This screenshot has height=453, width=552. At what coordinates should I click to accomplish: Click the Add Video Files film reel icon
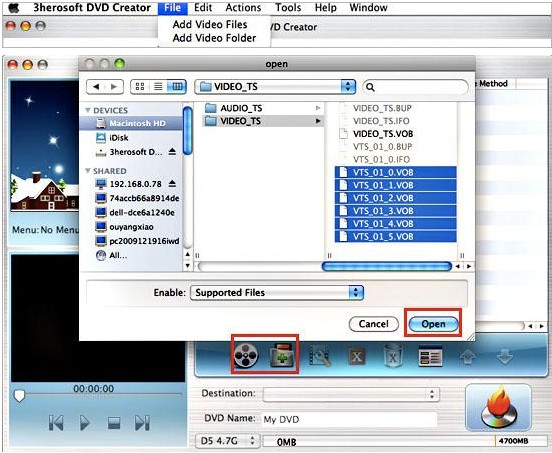click(246, 355)
